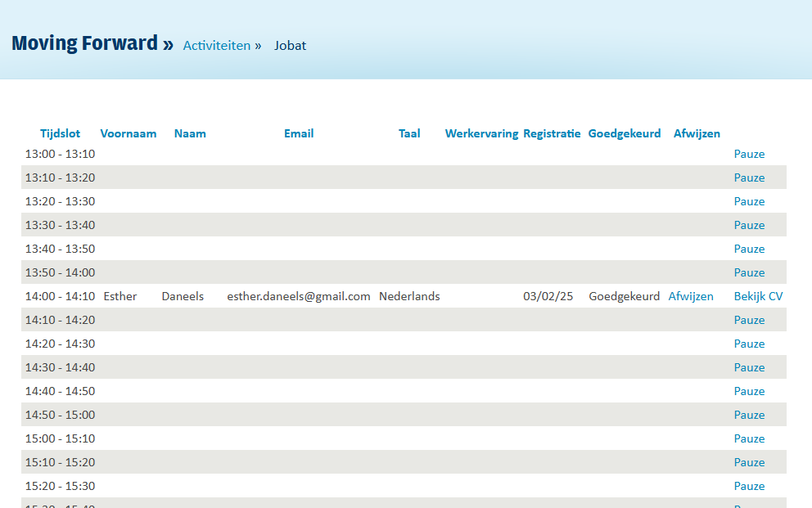
Task: Set Pauze on the 14:50 - 15:00 slot
Action: click(749, 415)
